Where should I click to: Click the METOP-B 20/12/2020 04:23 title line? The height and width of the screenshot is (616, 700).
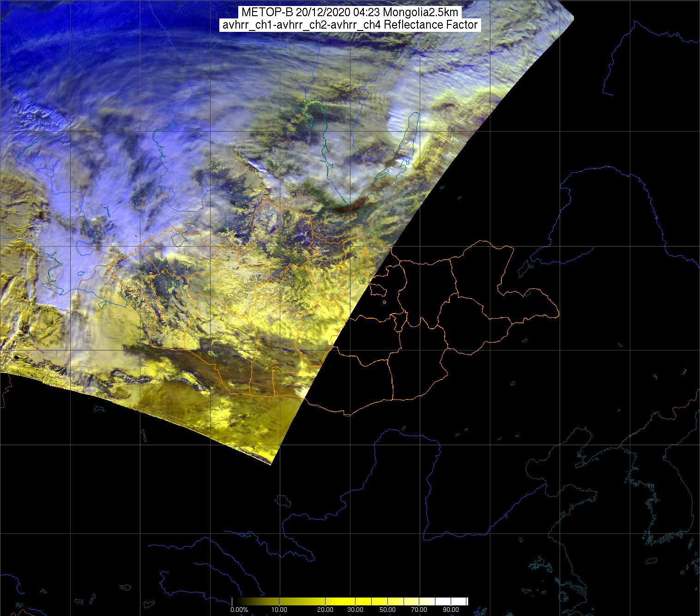click(350, 12)
